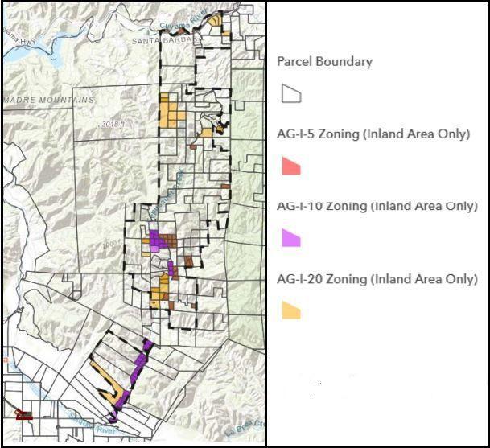Select 'AG-I-10 Zoning (Inland Area Only)' label
Viewport: 490px width, 448px height.
pyautogui.click(x=377, y=206)
